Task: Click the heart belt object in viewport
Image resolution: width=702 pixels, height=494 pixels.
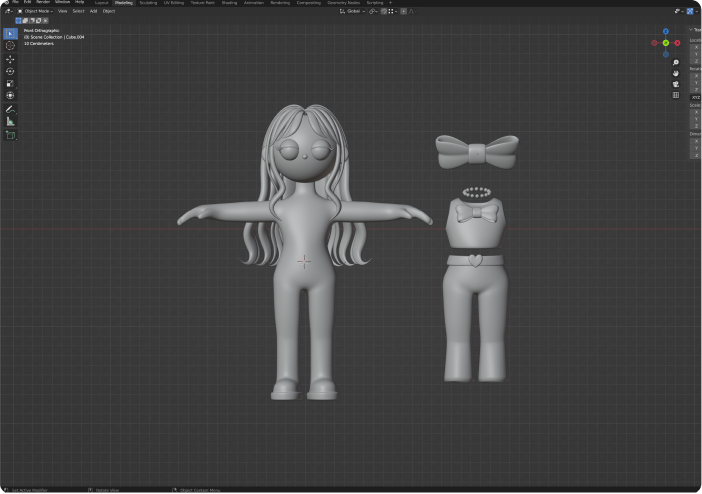Action: 475,261
